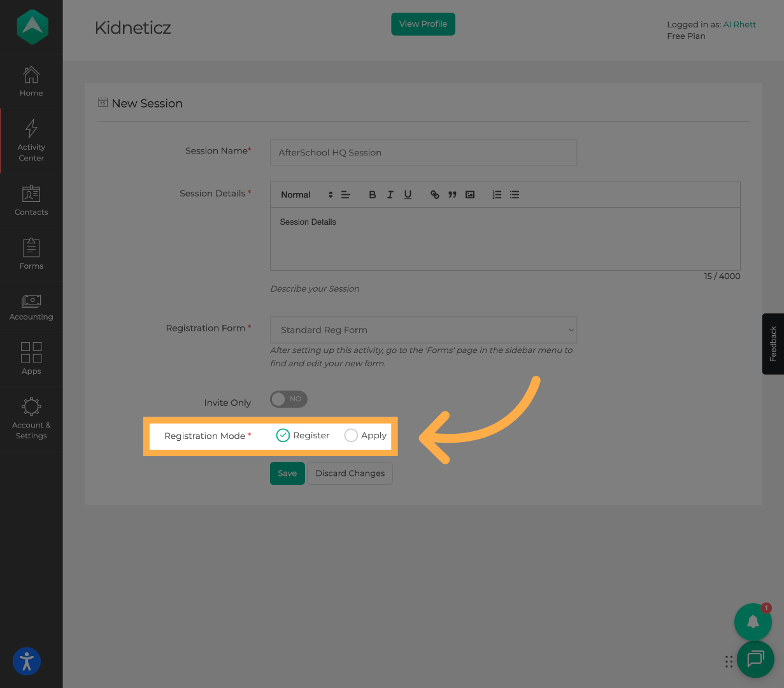Open the text alignment dropdown
The height and width of the screenshot is (688, 784).
[345, 194]
